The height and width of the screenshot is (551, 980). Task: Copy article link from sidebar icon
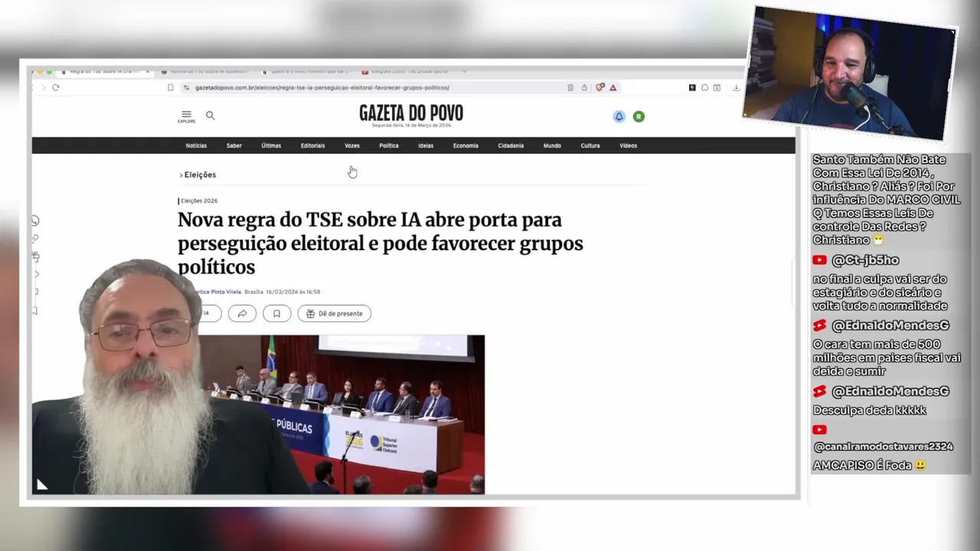coord(35,239)
